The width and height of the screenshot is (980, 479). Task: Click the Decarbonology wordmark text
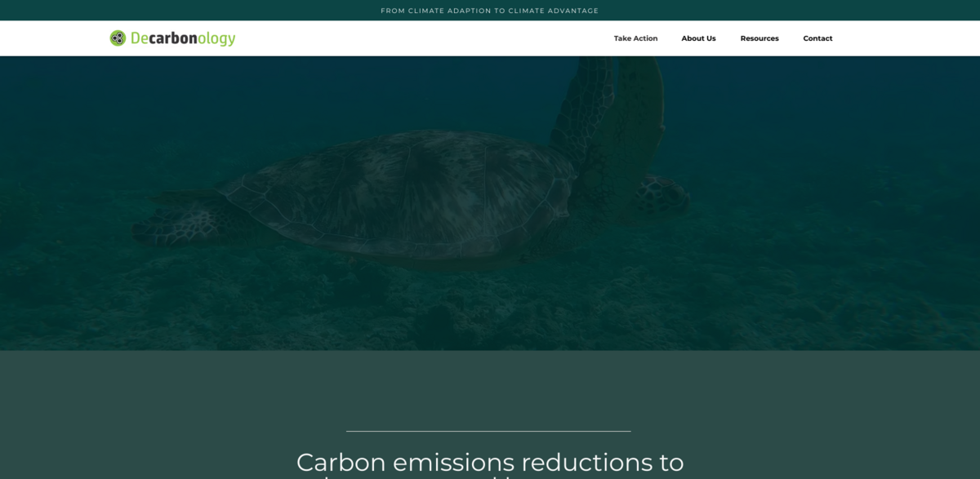pos(183,37)
